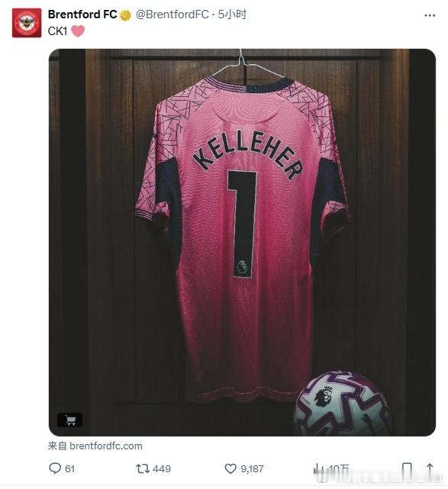Like the tweet with the heart icon
The height and width of the screenshot is (489, 448).
click(x=230, y=468)
